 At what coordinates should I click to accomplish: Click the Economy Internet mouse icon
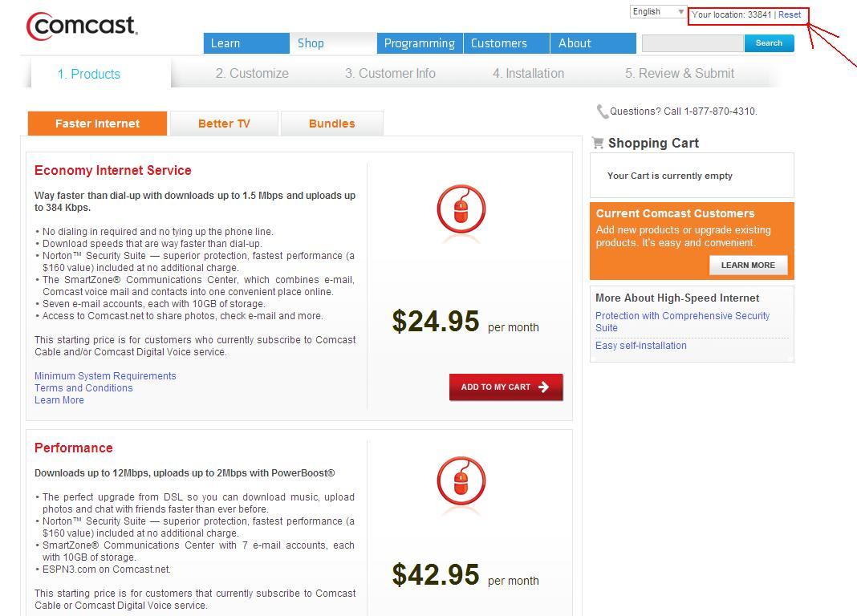coord(461,209)
